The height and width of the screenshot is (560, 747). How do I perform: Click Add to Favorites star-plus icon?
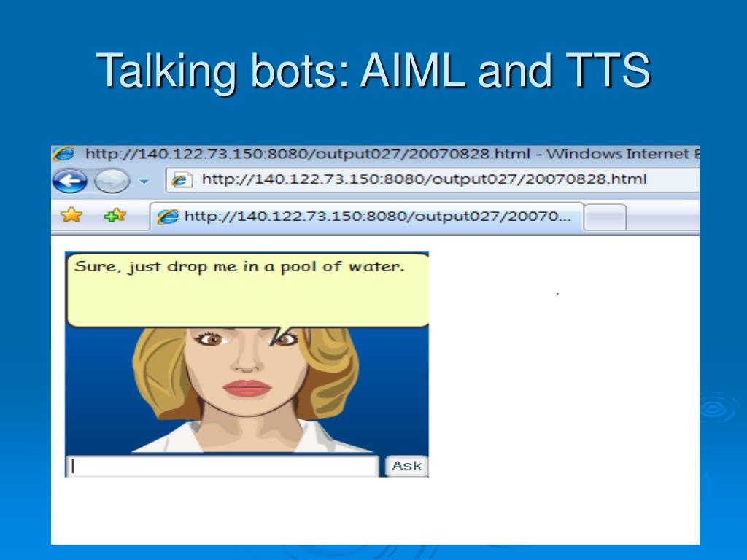point(115,216)
